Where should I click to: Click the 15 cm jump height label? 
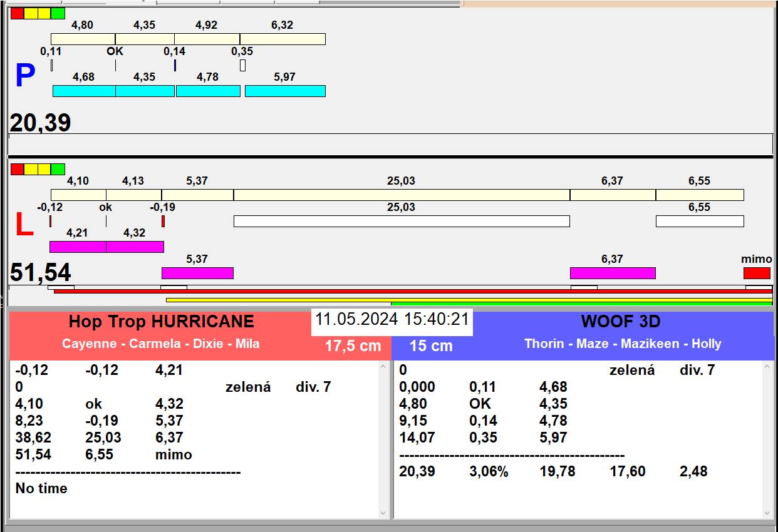pos(431,345)
